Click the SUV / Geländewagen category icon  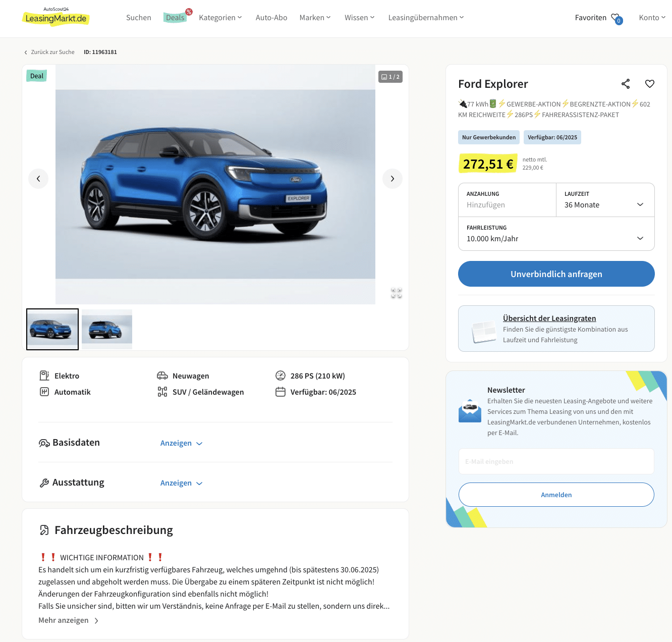coord(162,392)
